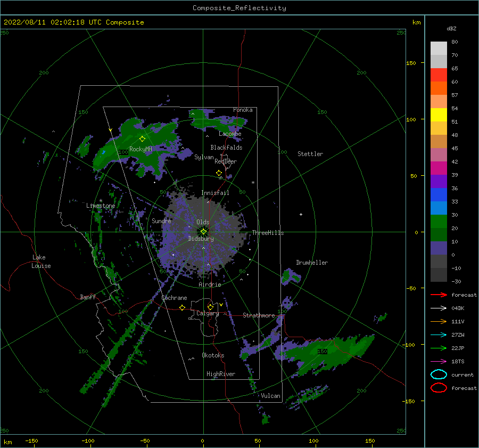Click the yellow diamond marker beside RockyMH

coord(142,139)
